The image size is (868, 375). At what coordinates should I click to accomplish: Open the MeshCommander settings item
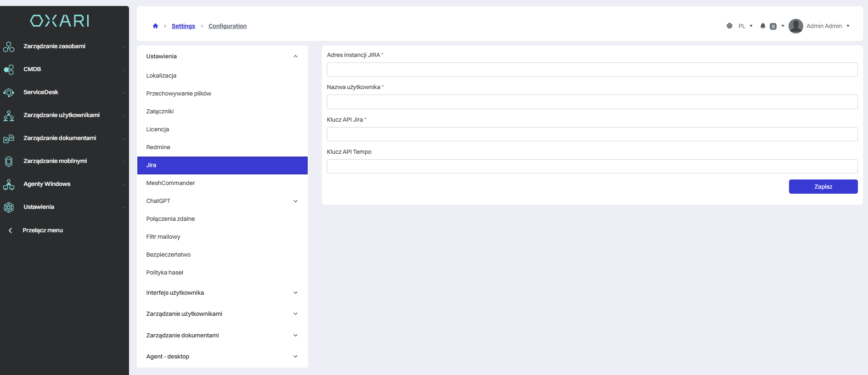point(171,183)
